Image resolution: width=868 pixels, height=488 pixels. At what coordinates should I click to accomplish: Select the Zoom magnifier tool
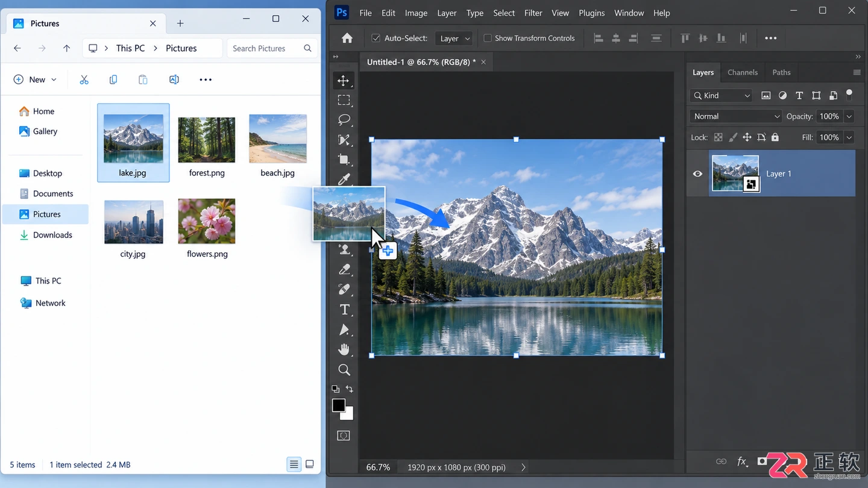point(344,369)
